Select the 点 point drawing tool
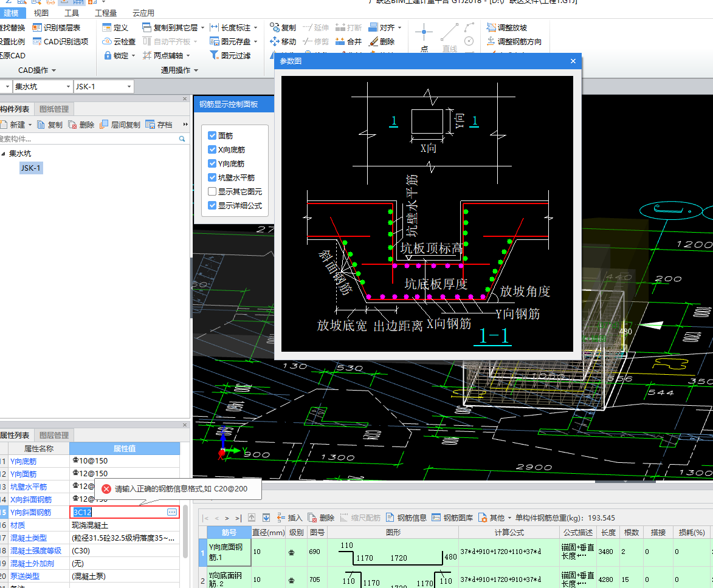Viewport: 713px width, 588px height. pos(424,37)
